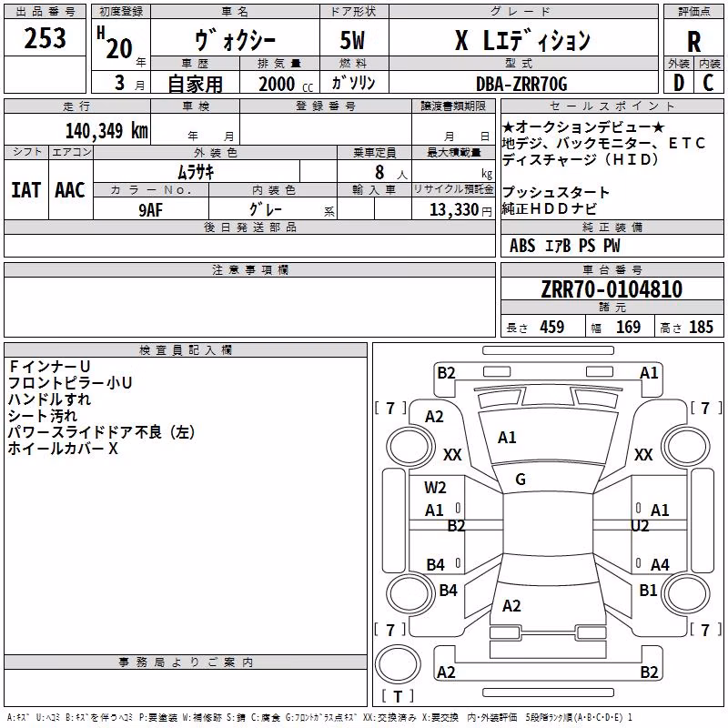Select color number 9AF

coord(151,210)
